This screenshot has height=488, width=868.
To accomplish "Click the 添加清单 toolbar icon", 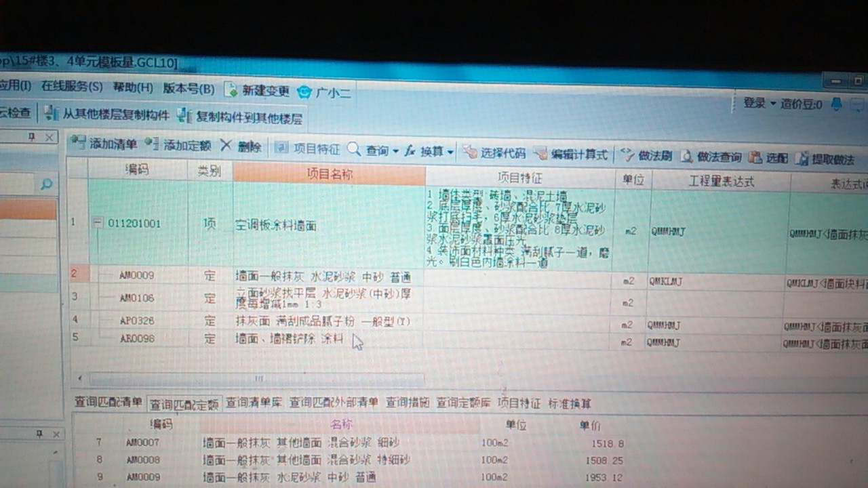I will click(x=79, y=143).
